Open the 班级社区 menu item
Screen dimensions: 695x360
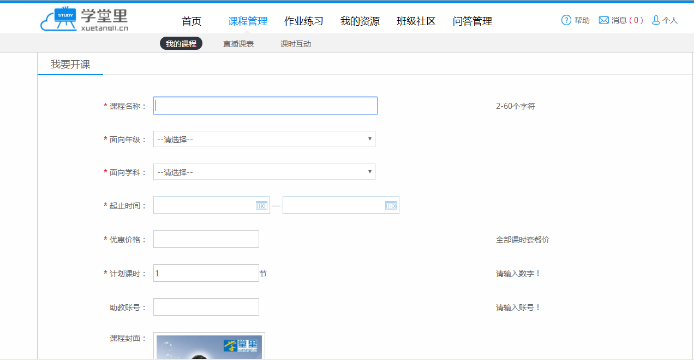click(416, 21)
